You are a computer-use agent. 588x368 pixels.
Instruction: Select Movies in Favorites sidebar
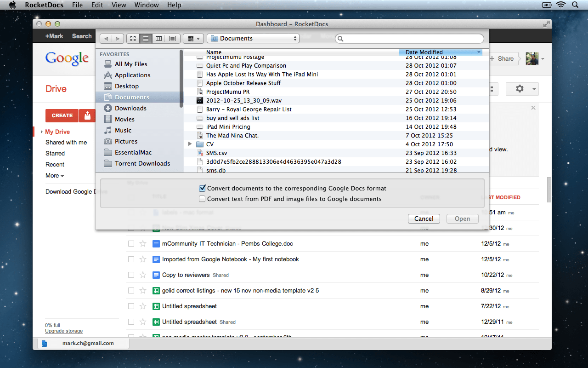pyautogui.click(x=124, y=119)
